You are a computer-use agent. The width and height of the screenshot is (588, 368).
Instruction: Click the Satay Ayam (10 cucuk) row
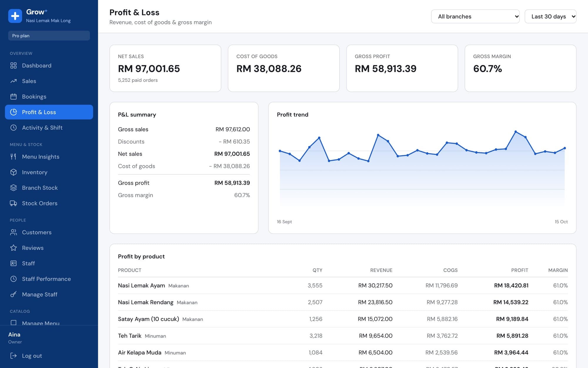tap(343, 319)
